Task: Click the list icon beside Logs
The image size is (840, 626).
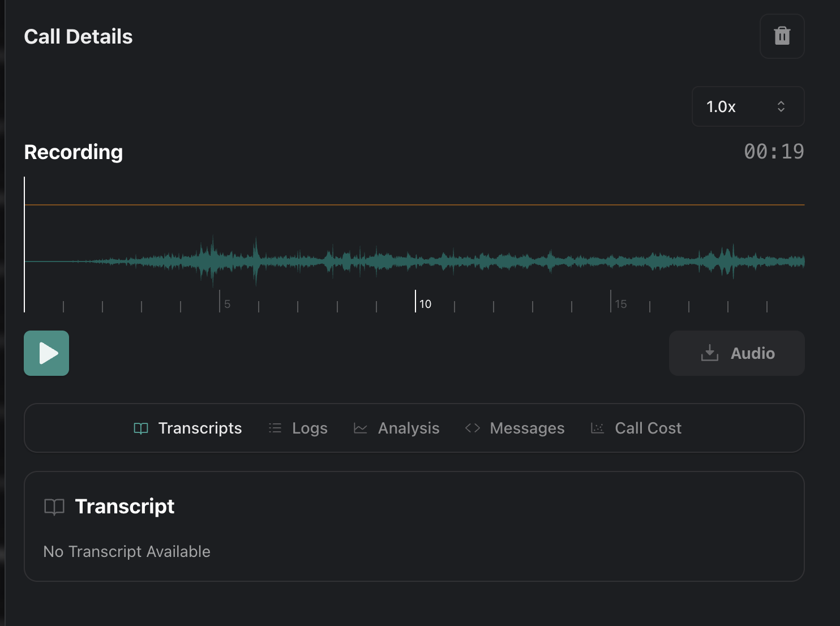Action: tap(275, 428)
